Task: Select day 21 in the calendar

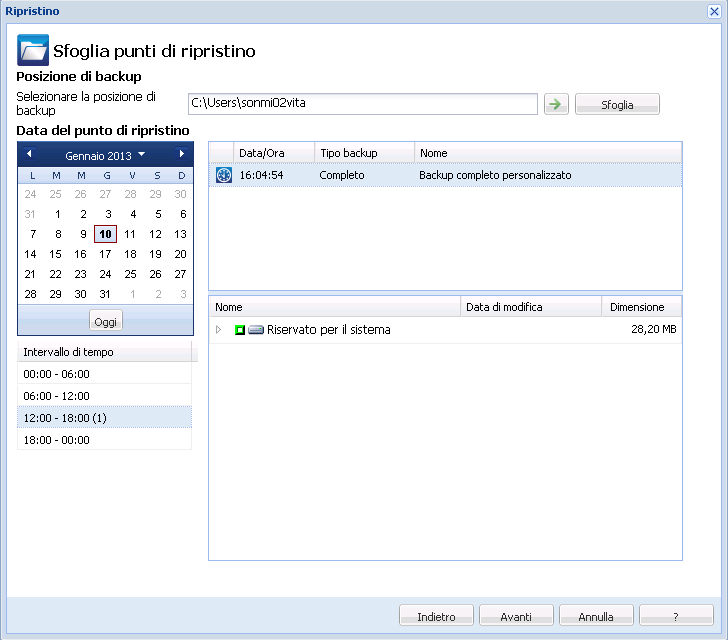Action: click(30, 274)
